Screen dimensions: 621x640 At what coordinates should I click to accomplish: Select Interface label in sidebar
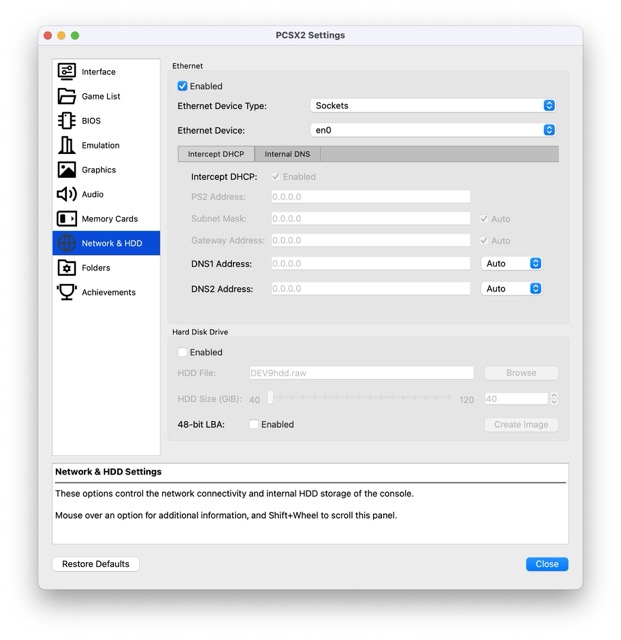coord(98,72)
